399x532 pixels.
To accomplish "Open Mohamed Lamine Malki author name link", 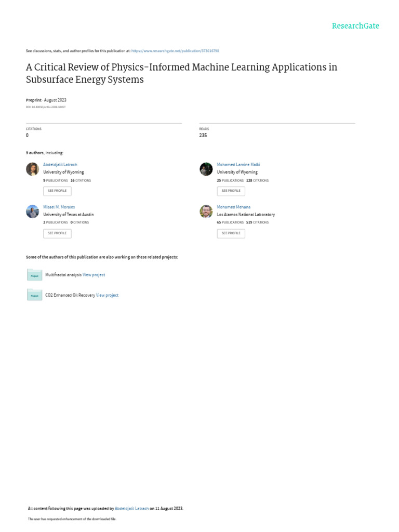I will coord(238,165).
